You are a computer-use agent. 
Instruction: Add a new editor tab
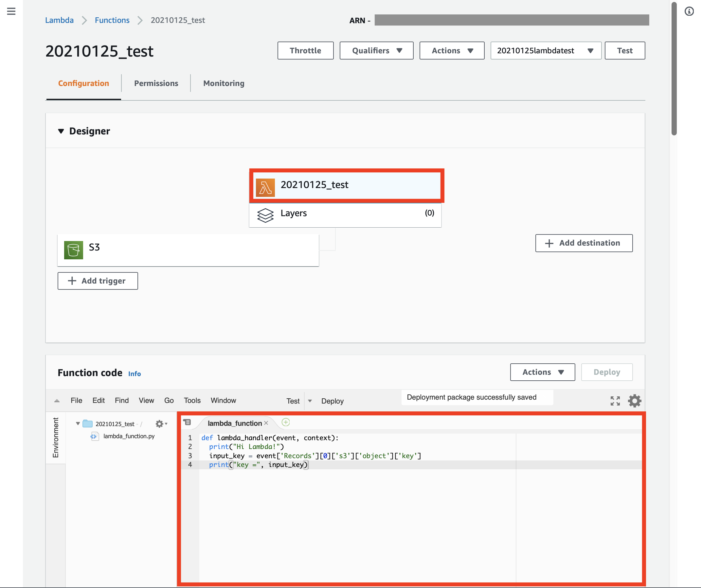point(286,422)
